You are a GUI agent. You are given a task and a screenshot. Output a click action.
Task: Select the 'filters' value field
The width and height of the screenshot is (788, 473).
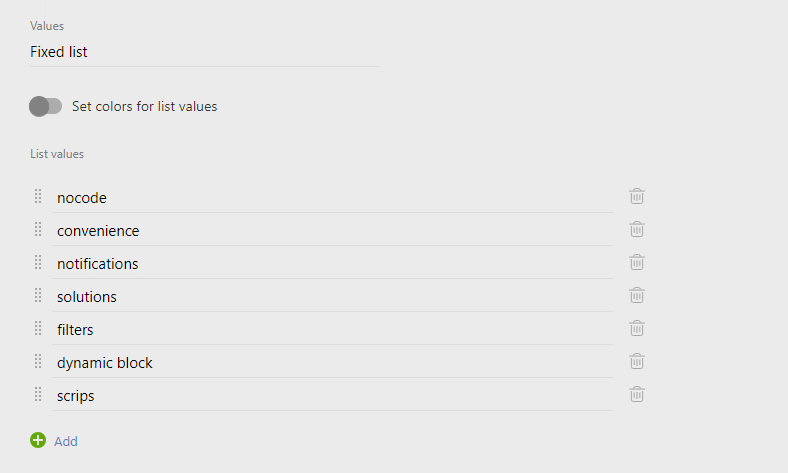332,330
